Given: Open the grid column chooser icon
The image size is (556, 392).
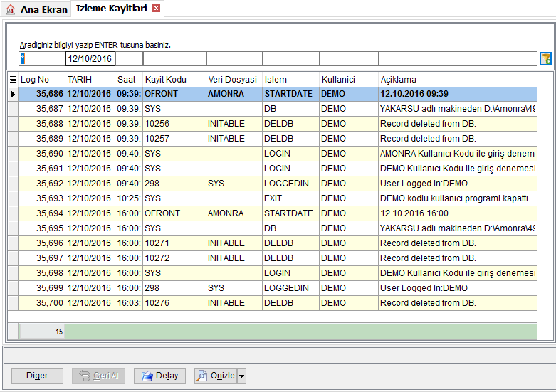Looking at the screenshot, I should (x=13, y=80).
